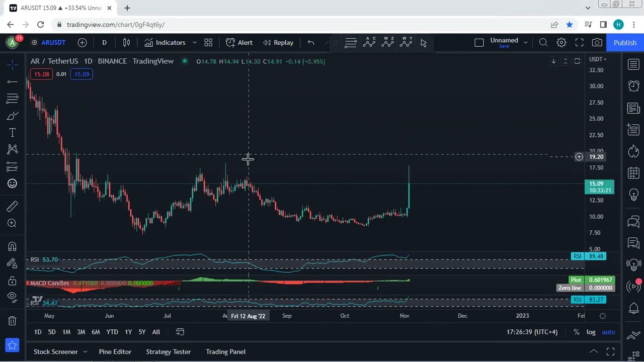Open the chart layout selection square icon
This screenshot has width=644, height=362.
tap(479, 43)
